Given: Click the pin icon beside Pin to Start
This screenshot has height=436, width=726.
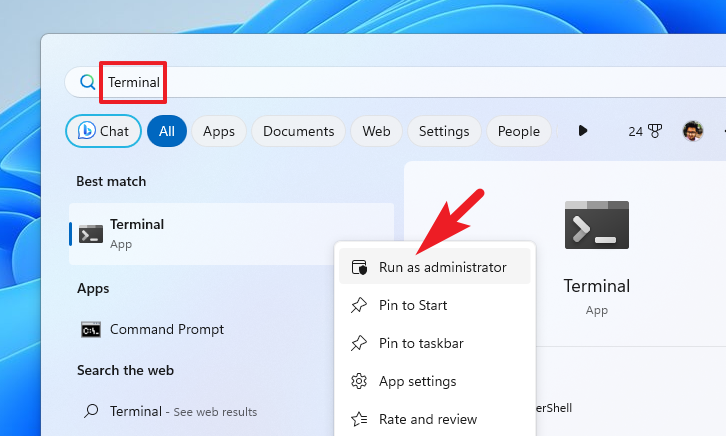Looking at the screenshot, I should coord(359,305).
